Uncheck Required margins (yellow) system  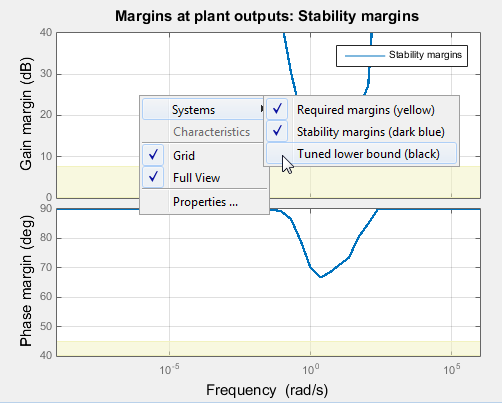[x=361, y=110]
